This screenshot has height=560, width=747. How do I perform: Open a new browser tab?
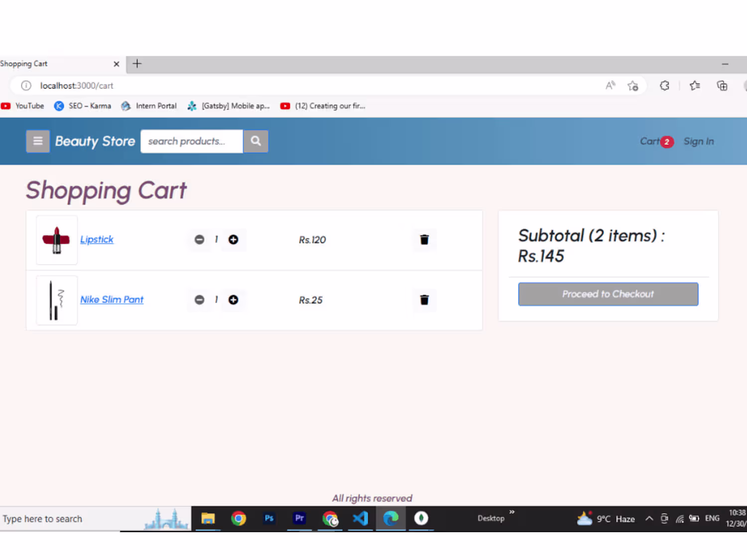137,64
